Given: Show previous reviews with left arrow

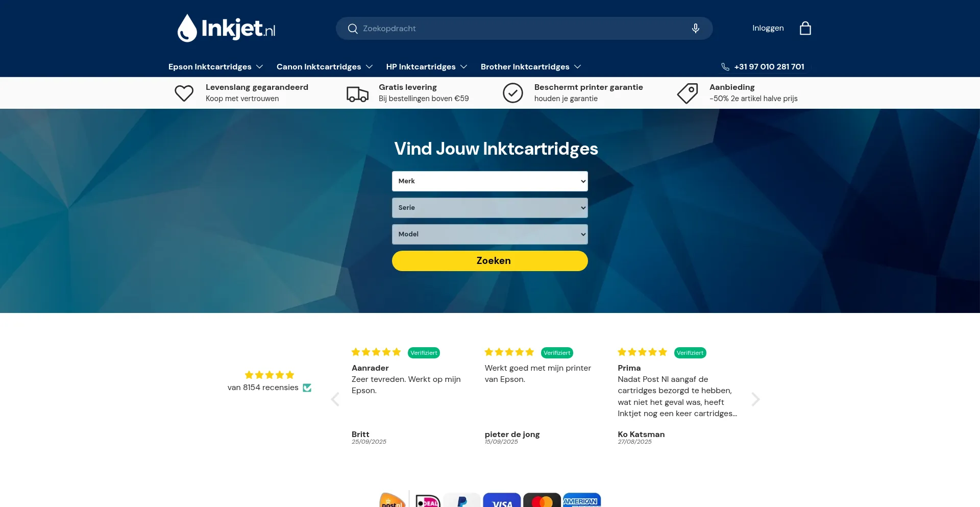Looking at the screenshot, I should coord(335,399).
